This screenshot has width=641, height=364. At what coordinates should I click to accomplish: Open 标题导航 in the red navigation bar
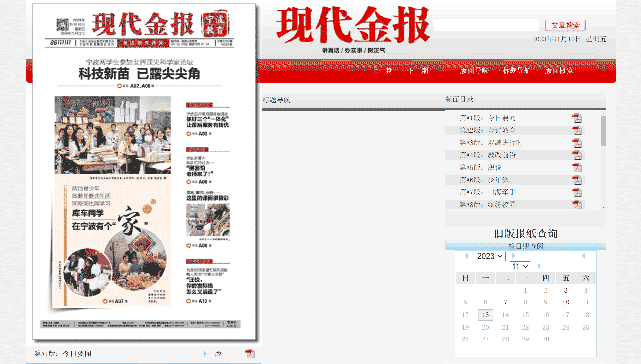pyautogui.click(x=517, y=71)
